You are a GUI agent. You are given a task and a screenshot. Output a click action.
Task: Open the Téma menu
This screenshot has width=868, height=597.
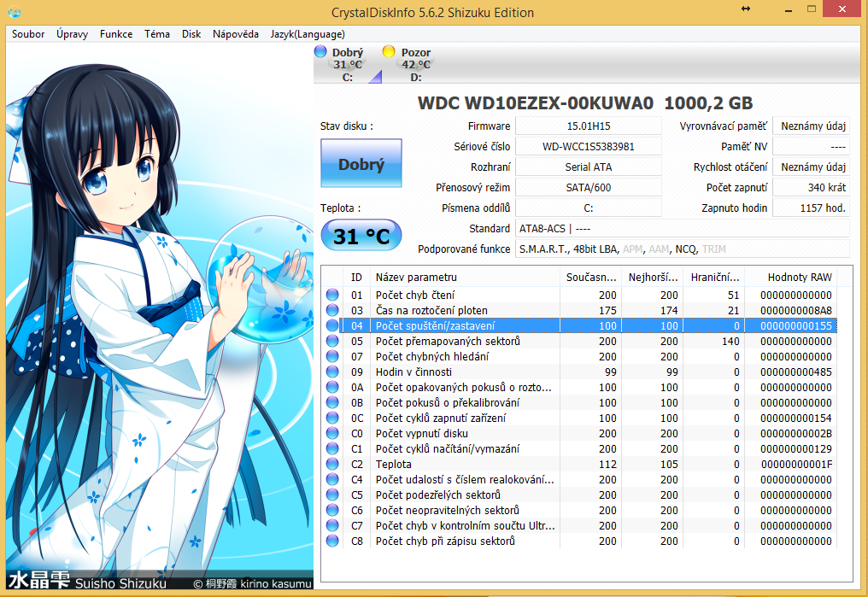[157, 34]
